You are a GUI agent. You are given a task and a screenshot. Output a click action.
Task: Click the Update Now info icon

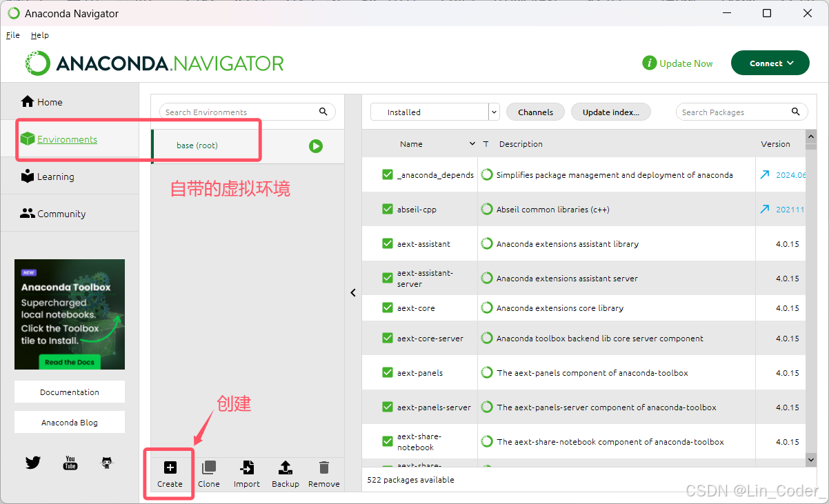[649, 63]
